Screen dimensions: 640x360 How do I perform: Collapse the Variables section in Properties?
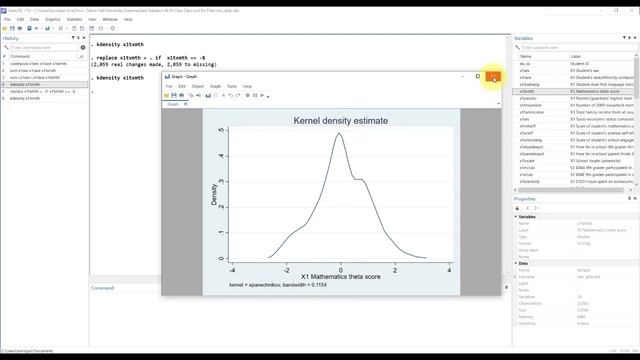click(516, 217)
